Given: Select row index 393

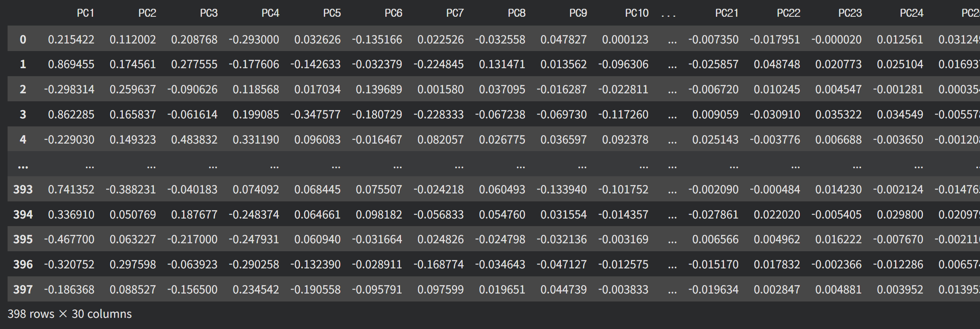Looking at the screenshot, I should [x=23, y=189].
